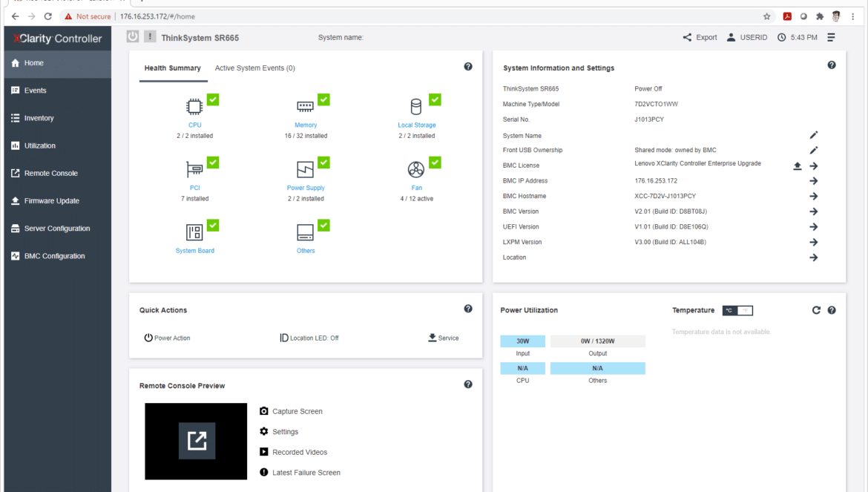
Task: Open the PCI card health icon
Action: [x=194, y=168]
